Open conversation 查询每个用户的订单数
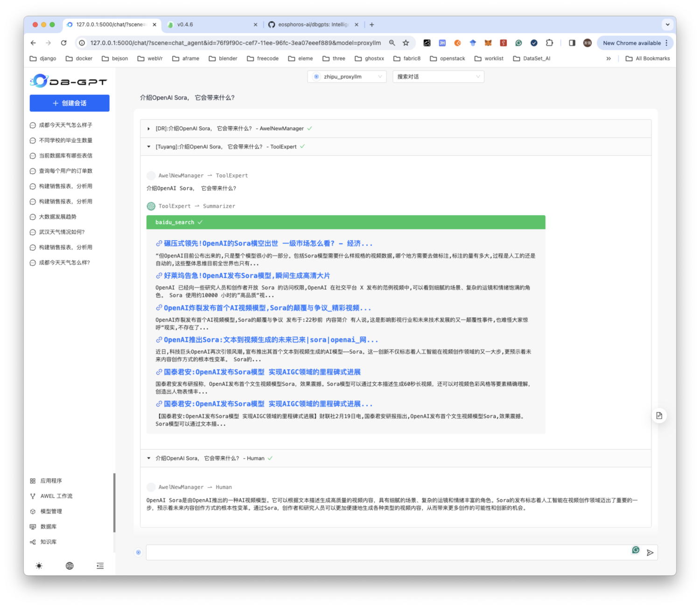Screen dimensions: 700x607 65,171
